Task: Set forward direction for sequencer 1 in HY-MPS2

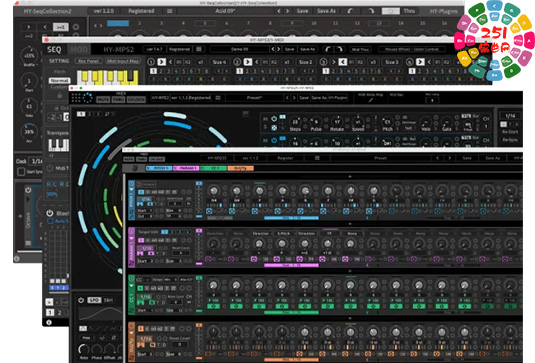Action: (161, 62)
